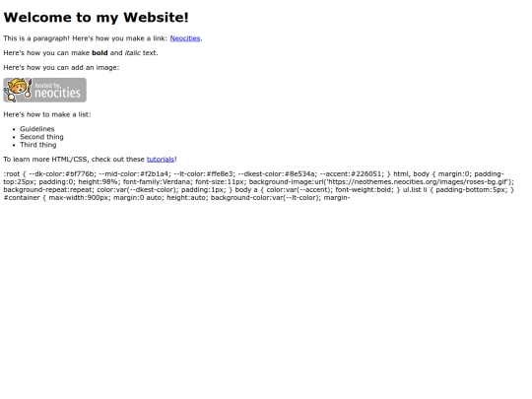Click the hosted by Neocities badge image
The image size is (532, 399).
tap(44, 90)
